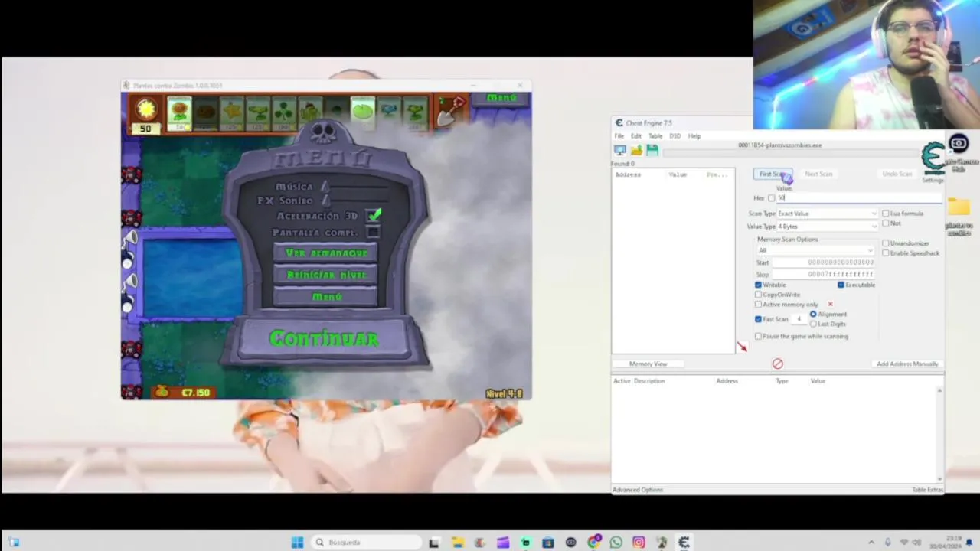Toggle Pantalla compl. checkbox in game menu

[x=374, y=232]
